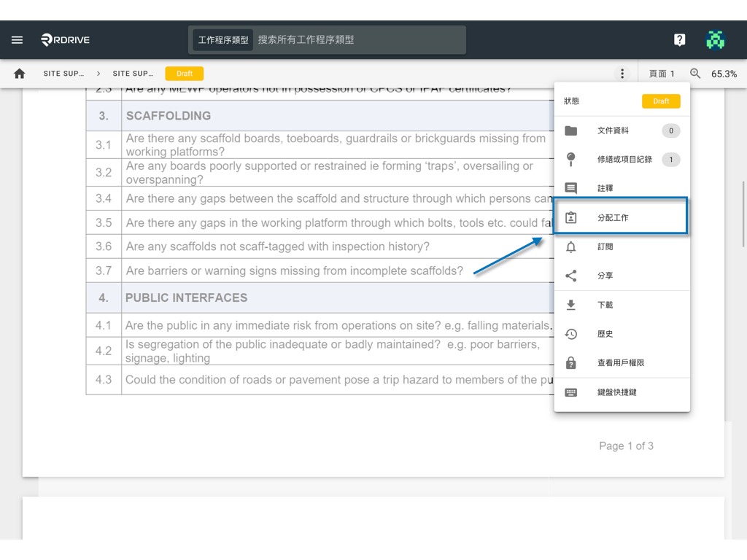The image size is (747, 560).
Task: Click the lock icon for 查看用戶權限
Action: tap(570, 363)
